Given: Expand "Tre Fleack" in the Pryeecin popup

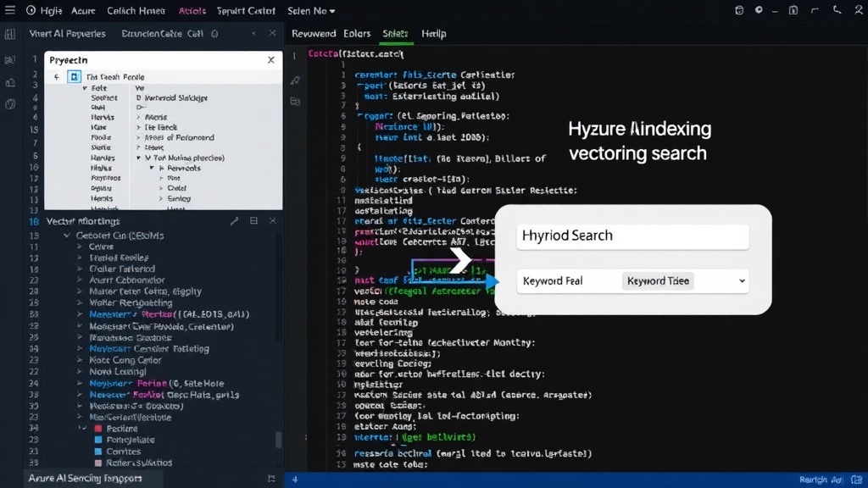Looking at the screenshot, I should point(138,127).
